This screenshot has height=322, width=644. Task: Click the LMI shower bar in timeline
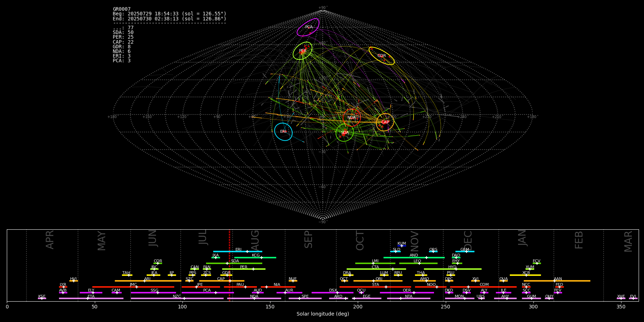[375, 263]
